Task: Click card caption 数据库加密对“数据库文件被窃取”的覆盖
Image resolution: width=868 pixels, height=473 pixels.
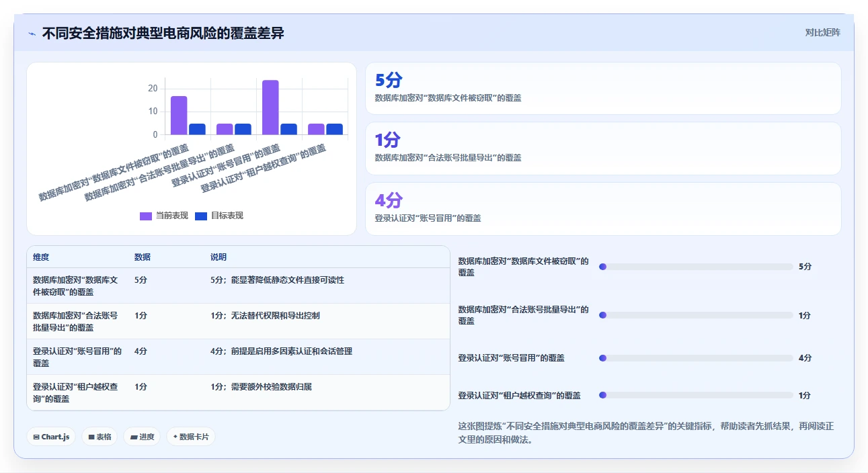Action: (x=448, y=98)
